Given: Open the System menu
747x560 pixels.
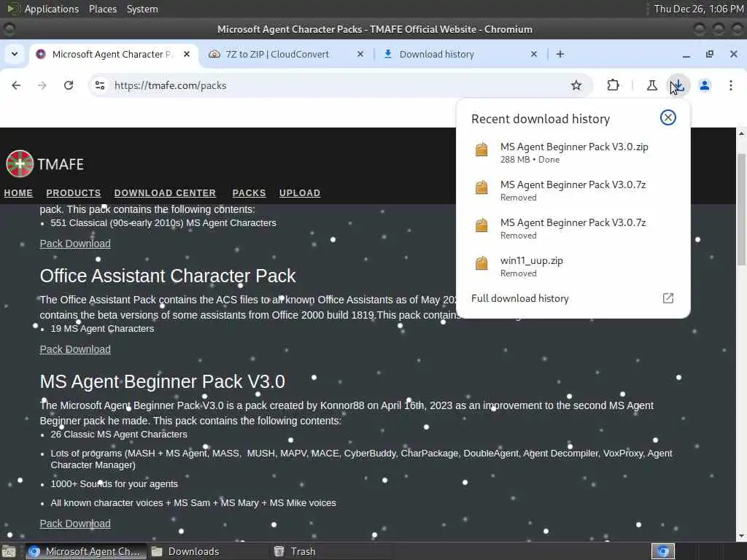Looking at the screenshot, I should 142,9.
